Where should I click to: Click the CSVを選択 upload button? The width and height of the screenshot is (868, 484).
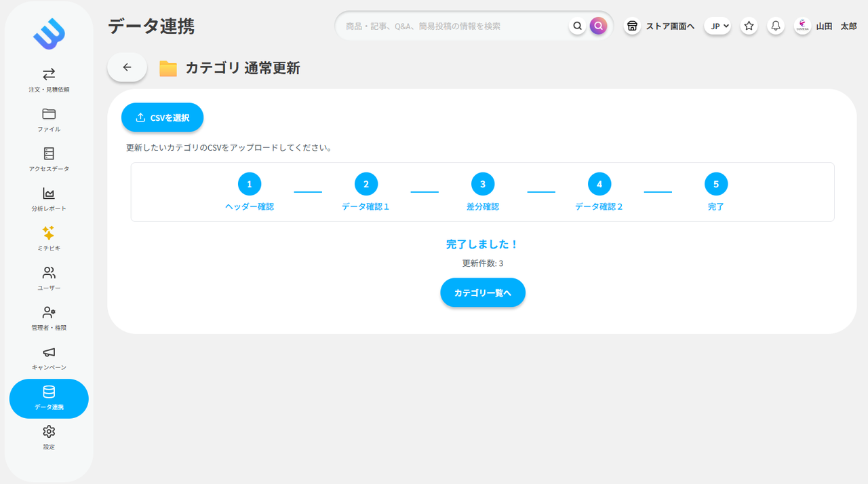162,117
